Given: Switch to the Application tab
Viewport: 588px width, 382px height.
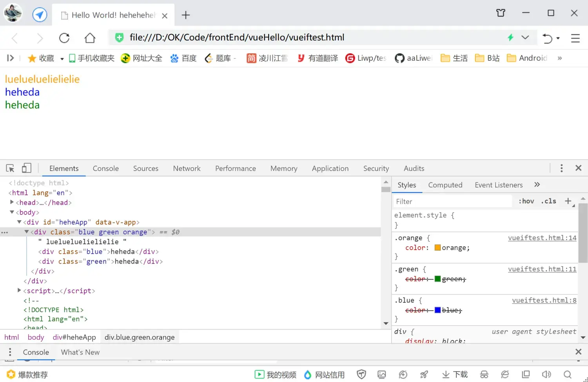Looking at the screenshot, I should 330,168.
